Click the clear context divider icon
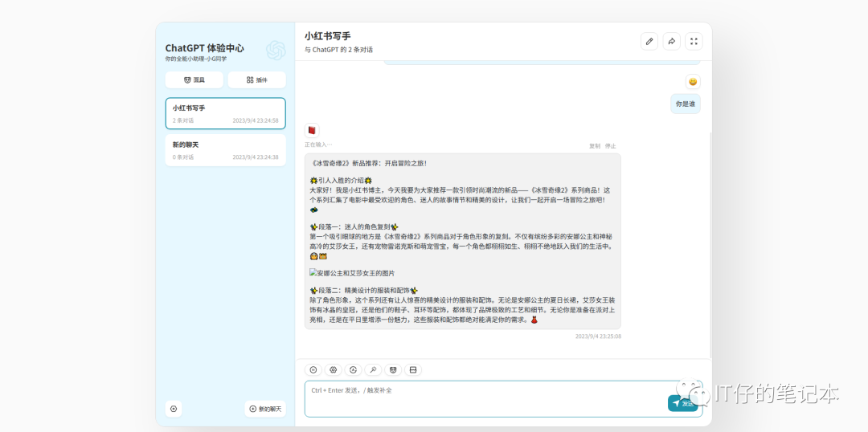The height and width of the screenshot is (432, 868). coord(413,370)
